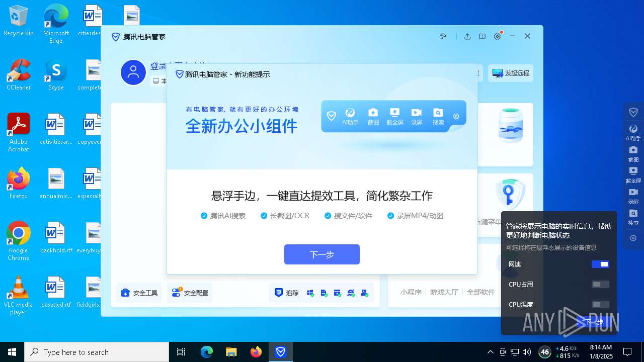Open 安全工具
644x362 pixels.
point(139,293)
